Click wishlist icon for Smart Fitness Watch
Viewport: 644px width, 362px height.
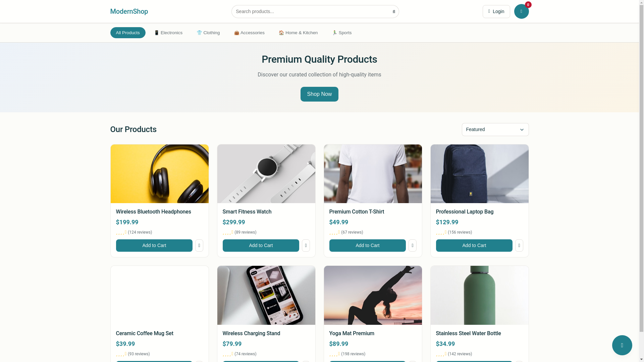(306, 245)
